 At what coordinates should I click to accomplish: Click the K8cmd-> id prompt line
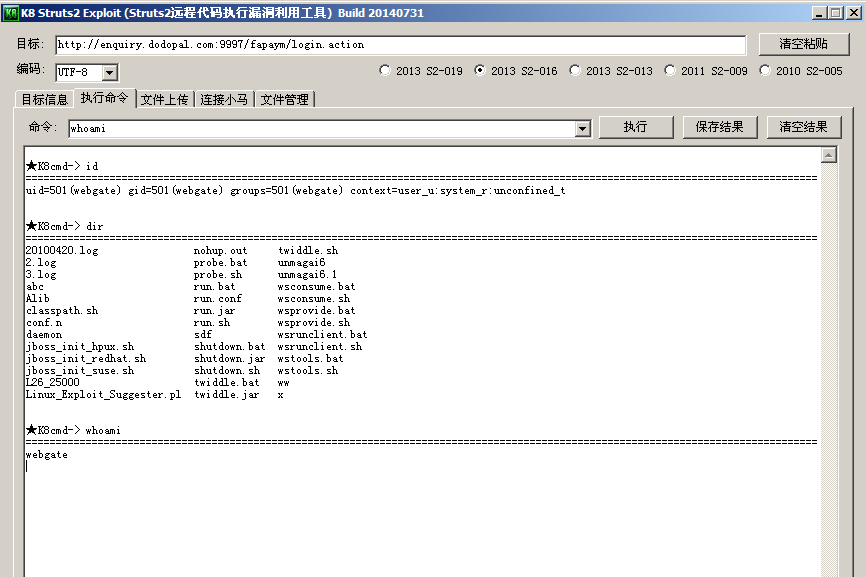(x=62, y=166)
